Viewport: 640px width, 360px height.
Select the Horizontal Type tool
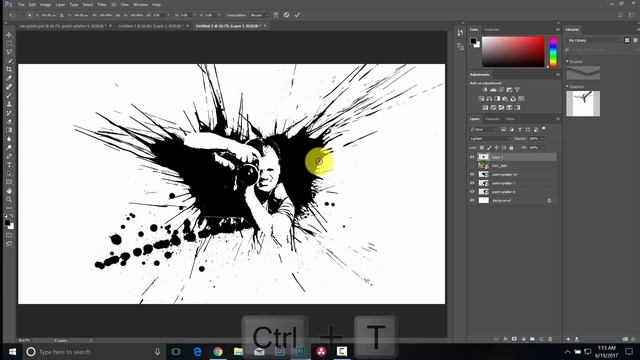9,165
